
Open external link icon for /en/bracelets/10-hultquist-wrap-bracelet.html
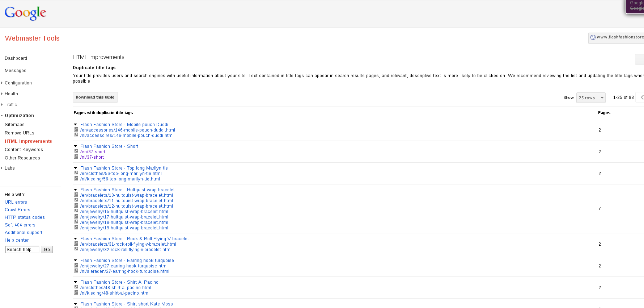click(76, 195)
